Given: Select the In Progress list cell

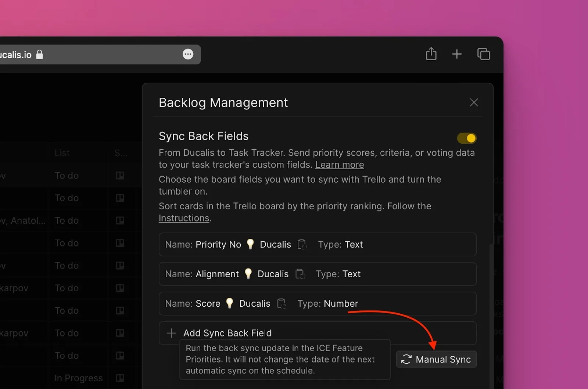Looking at the screenshot, I should click(78, 378).
